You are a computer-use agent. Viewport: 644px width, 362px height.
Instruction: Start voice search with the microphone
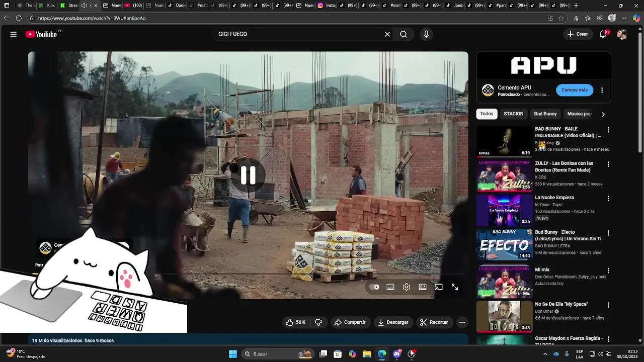pos(426,34)
